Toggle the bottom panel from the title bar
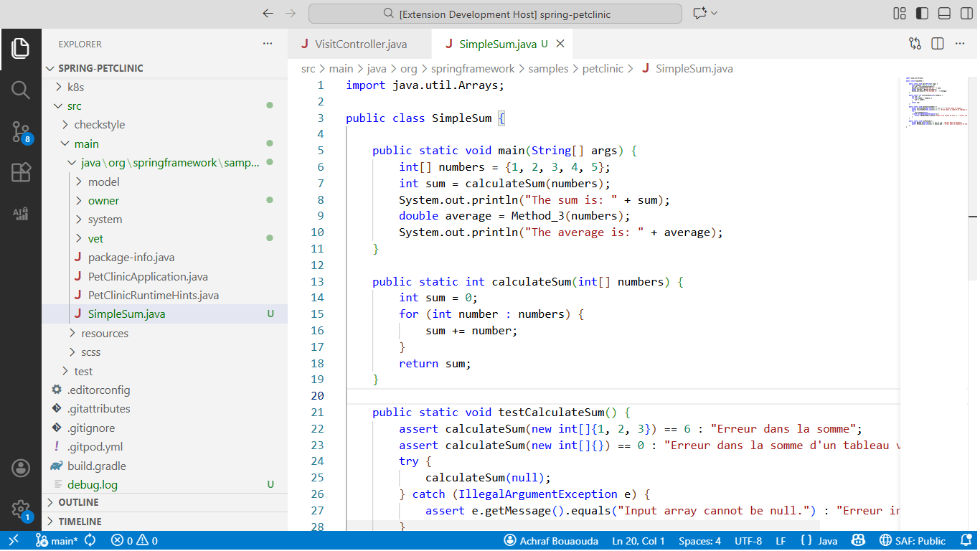 point(943,13)
